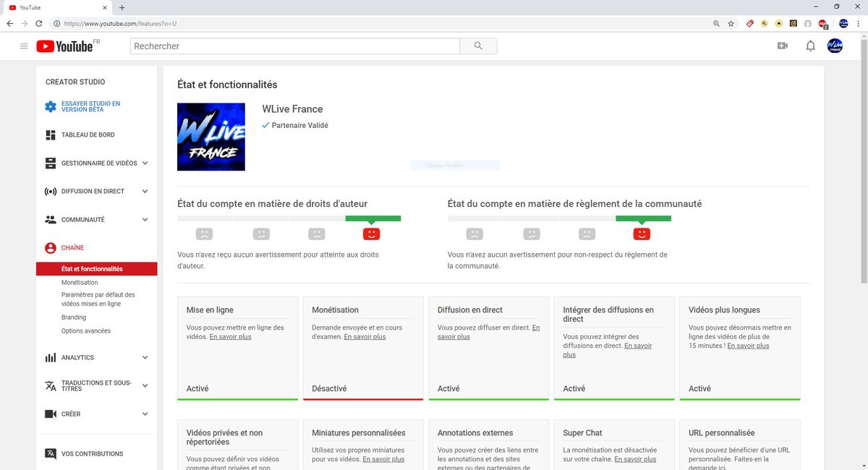
Task: Click the blue gear Studio beta icon
Action: [x=51, y=107]
